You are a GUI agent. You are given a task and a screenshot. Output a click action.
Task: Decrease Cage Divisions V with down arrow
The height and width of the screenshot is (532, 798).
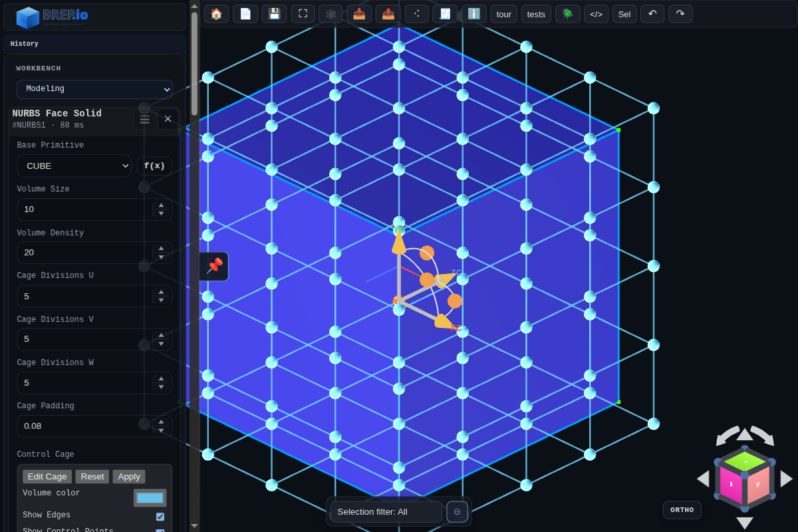click(161, 344)
